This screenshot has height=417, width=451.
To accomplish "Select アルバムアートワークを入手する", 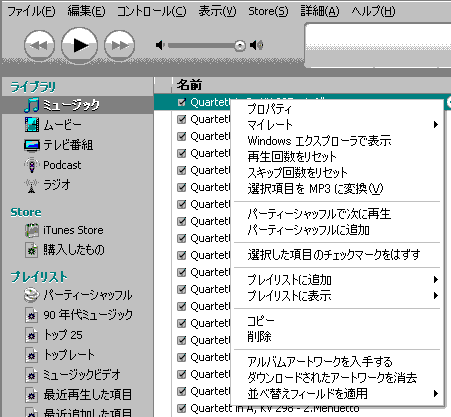I will (x=337, y=362).
